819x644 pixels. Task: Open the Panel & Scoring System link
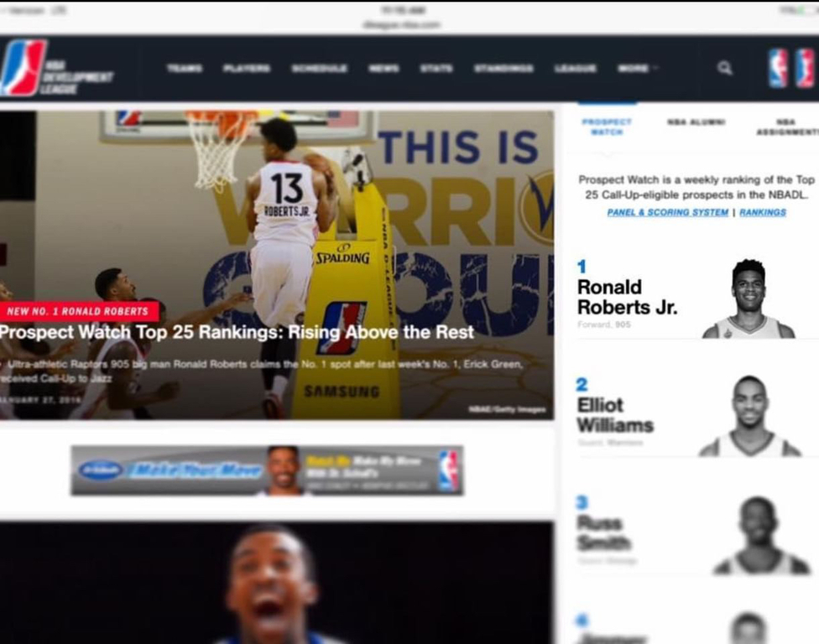pyautogui.click(x=667, y=212)
